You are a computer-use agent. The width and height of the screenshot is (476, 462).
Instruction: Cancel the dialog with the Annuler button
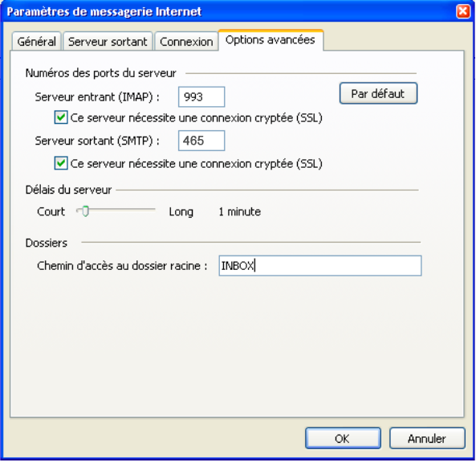427,438
